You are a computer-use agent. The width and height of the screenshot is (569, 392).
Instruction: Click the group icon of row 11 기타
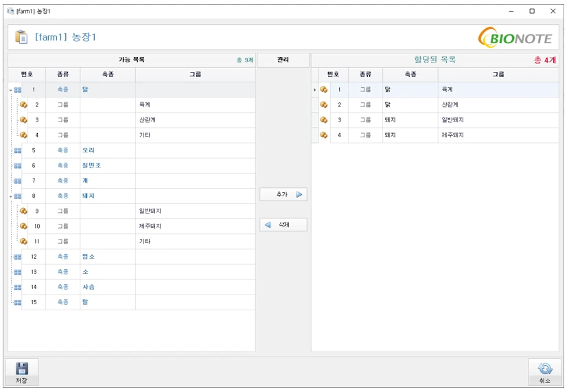click(23, 242)
